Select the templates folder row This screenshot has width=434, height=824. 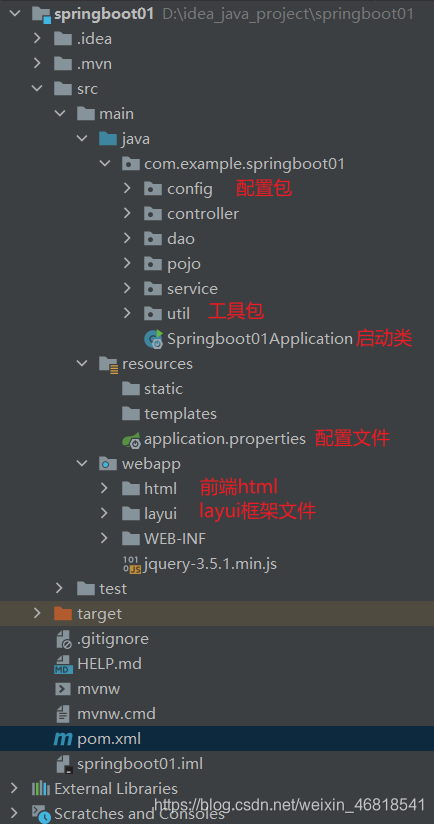coord(217,414)
